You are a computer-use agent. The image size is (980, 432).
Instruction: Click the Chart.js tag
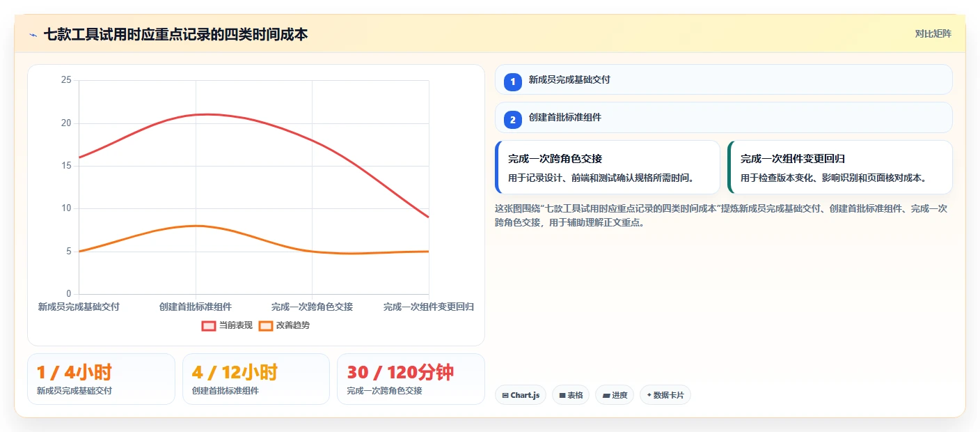click(x=521, y=395)
